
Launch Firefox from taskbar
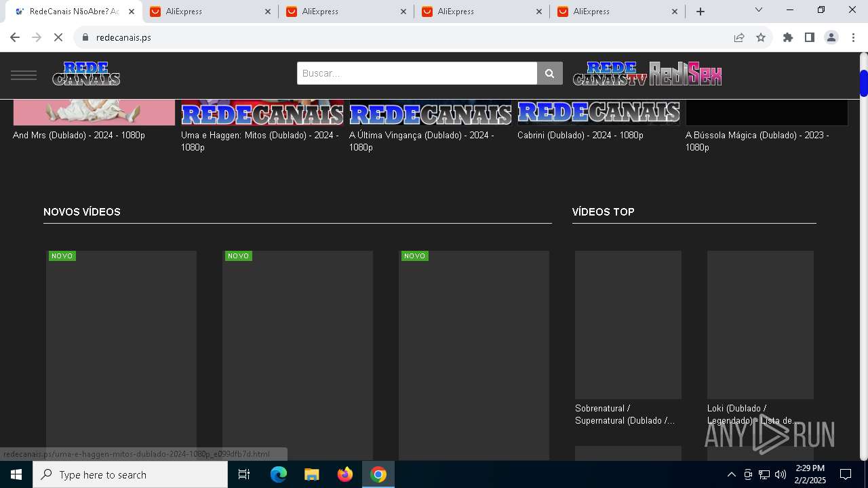pos(345,474)
